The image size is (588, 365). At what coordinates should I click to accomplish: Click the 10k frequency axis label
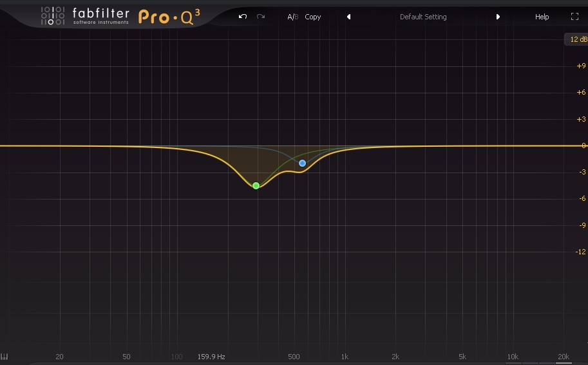513,357
